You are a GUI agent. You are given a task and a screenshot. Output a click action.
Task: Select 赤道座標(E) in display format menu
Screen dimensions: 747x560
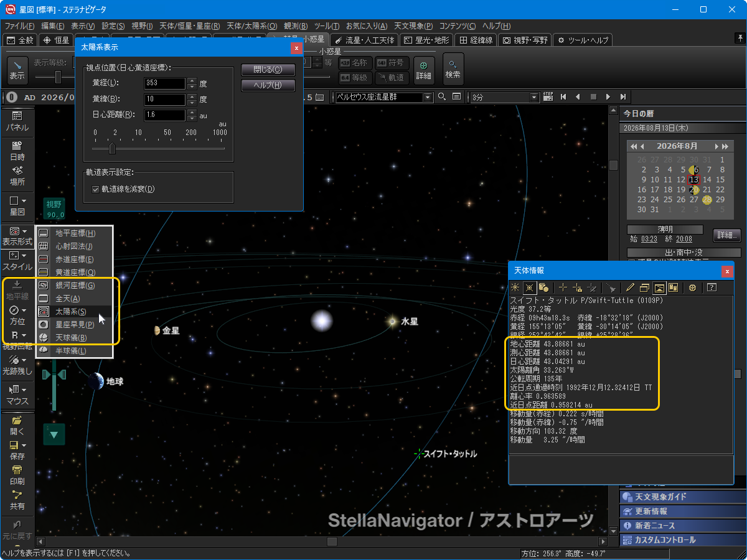pyautogui.click(x=75, y=259)
